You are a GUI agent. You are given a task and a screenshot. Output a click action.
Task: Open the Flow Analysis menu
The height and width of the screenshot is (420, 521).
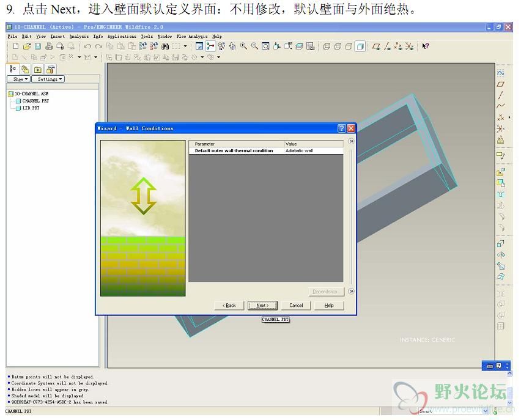point(192,37)
